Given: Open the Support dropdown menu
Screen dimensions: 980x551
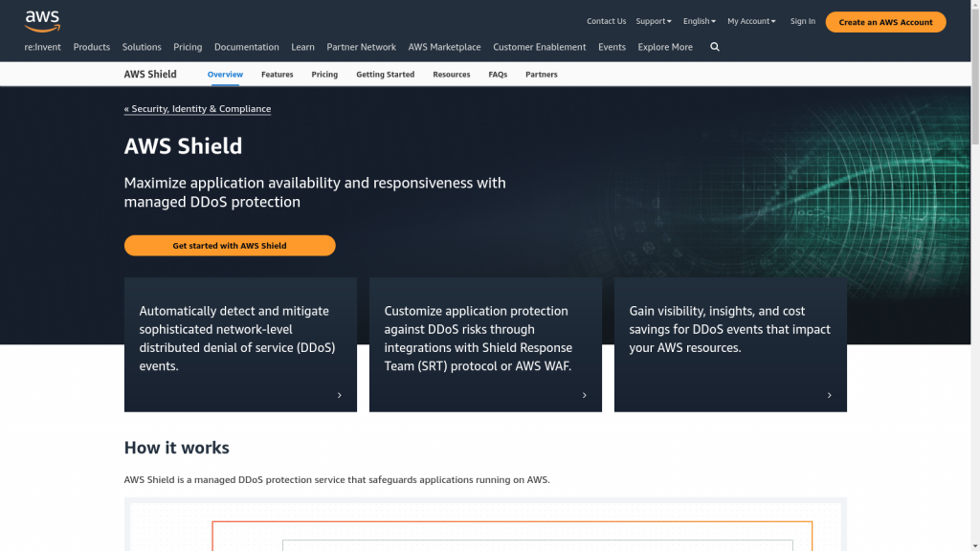Looking at the screenshot, I should [x=652, y=20].
